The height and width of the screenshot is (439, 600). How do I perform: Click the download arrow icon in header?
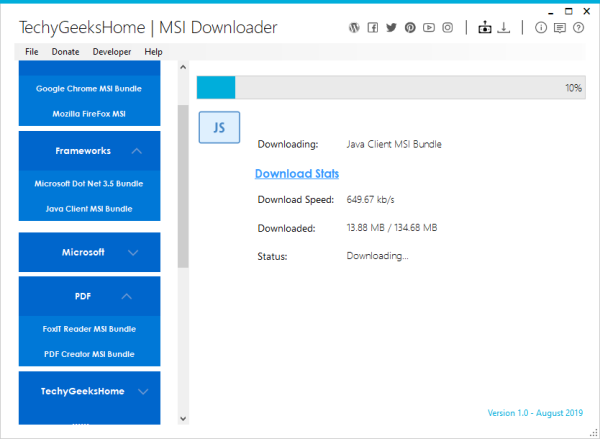click(504, 28)
